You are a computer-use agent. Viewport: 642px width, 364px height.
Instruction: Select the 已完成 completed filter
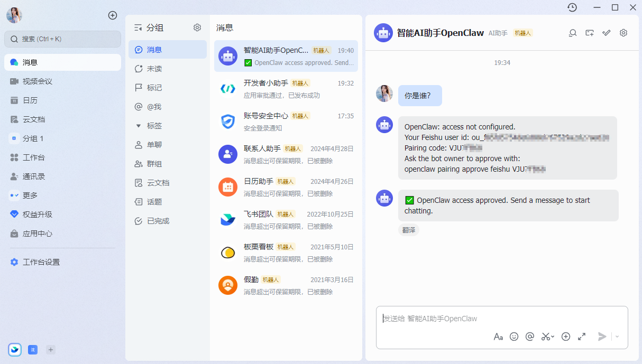(x=168, y=221)
